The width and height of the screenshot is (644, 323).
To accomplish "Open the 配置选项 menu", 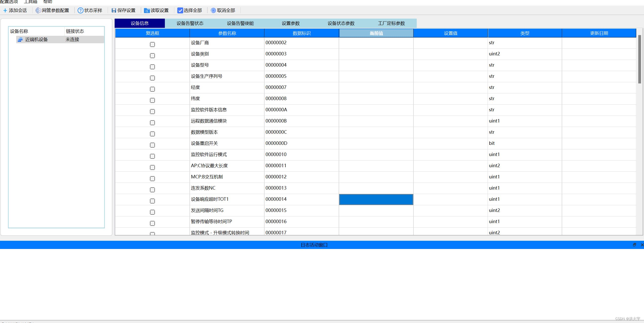I will pyautogui.click(x=9, y=2).
